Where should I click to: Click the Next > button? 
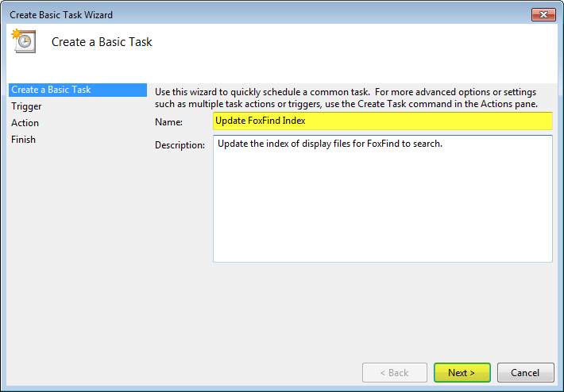click(x=462, y=373)
